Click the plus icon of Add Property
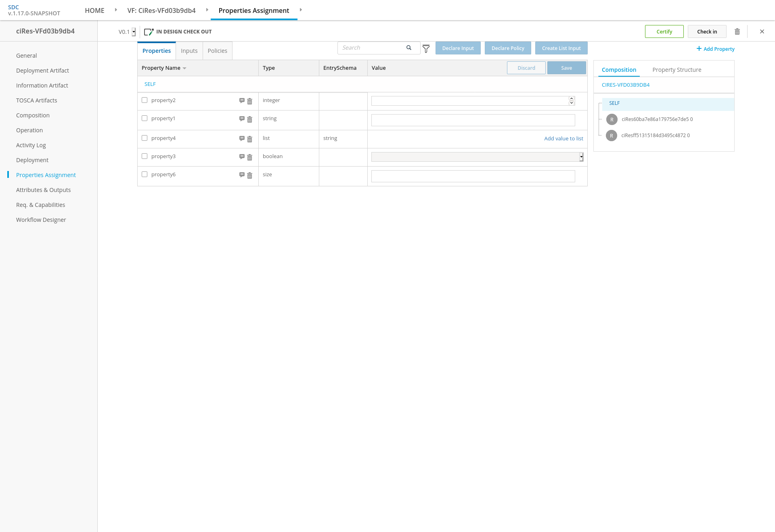The height and width of the screenshot is (532, 775). pyautogui.click(x=699, y=48)
